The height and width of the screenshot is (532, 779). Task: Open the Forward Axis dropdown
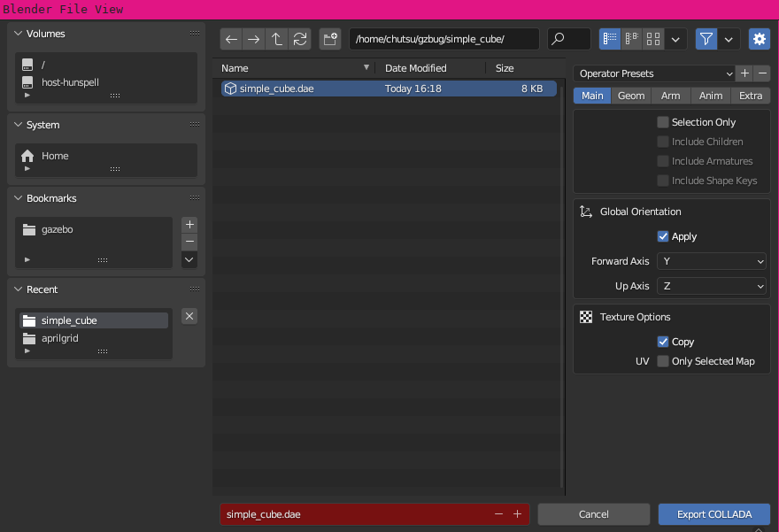click(712, 261)
